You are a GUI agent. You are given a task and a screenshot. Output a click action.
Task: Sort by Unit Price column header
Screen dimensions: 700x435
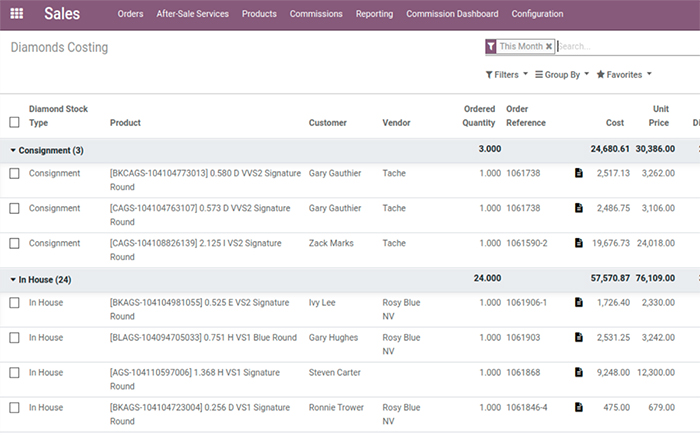pos(659,116)
